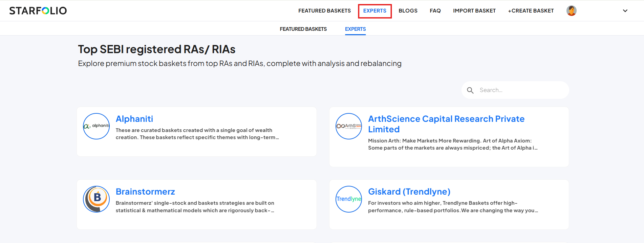
Task: Click the Brainstormerz logo thumbnail
Action: 96,199
